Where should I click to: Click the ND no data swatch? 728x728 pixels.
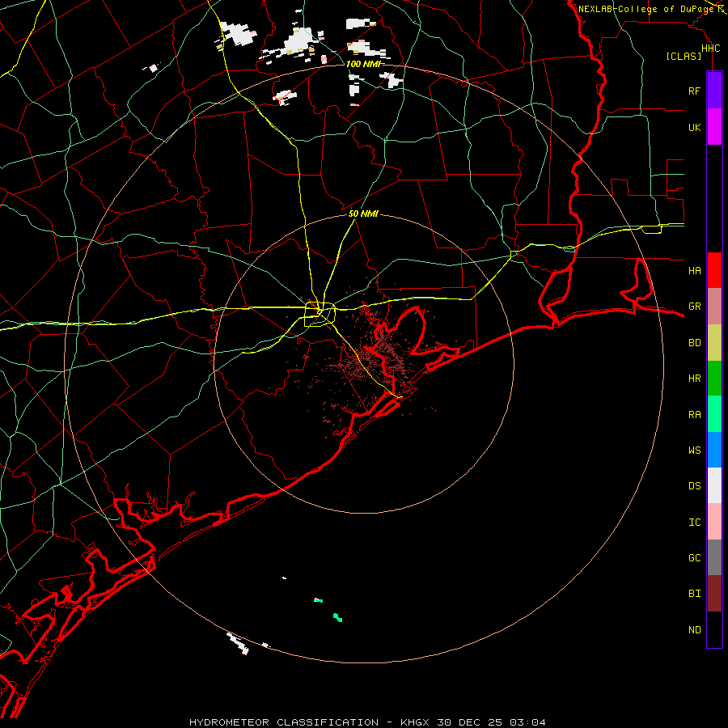[x=714, y=629]
